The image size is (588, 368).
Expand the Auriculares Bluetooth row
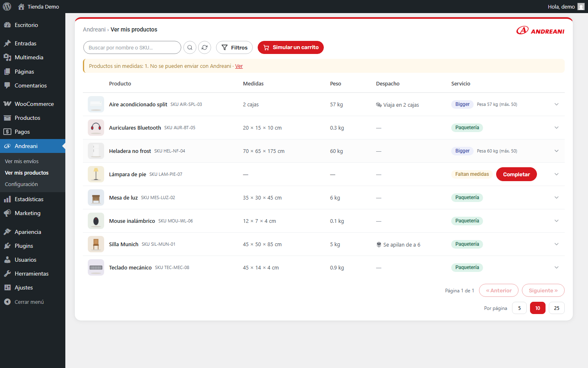pyautogui.click(x=557, y=128)
